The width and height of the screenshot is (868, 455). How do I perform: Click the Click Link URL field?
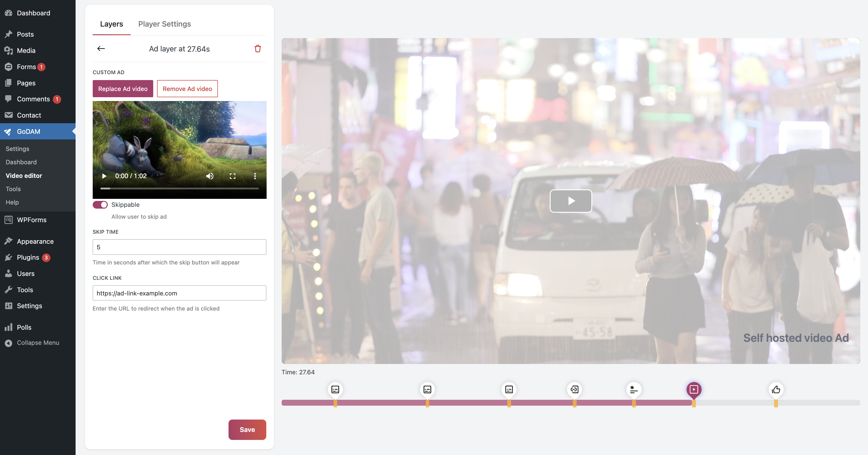tap(179, 293)
